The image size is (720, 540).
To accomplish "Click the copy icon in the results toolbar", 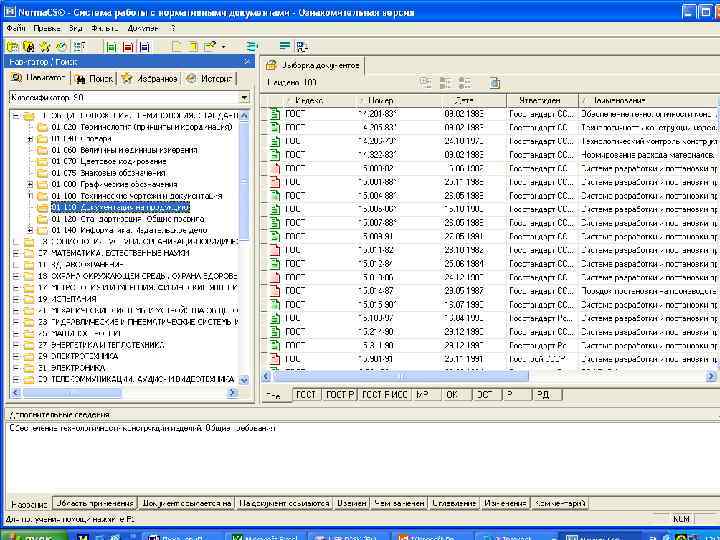I will 495,83.
